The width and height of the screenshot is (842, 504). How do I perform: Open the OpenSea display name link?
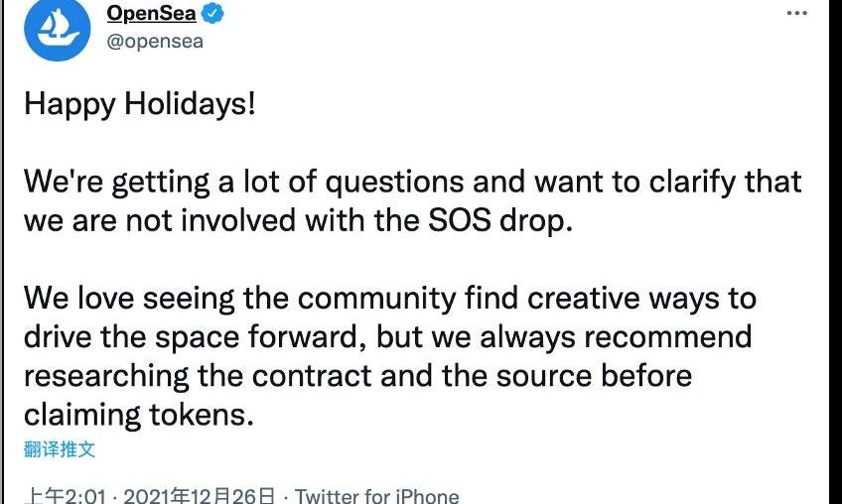coord(151,14)
